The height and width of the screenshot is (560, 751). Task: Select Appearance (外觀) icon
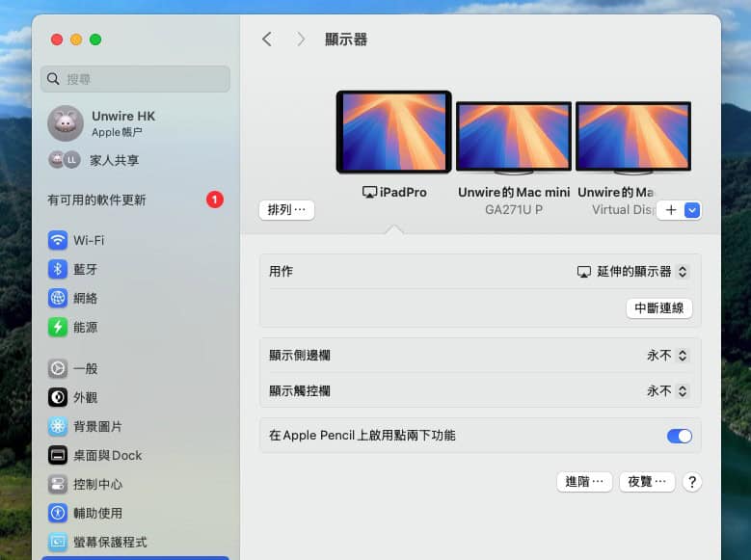pos(58,397)
